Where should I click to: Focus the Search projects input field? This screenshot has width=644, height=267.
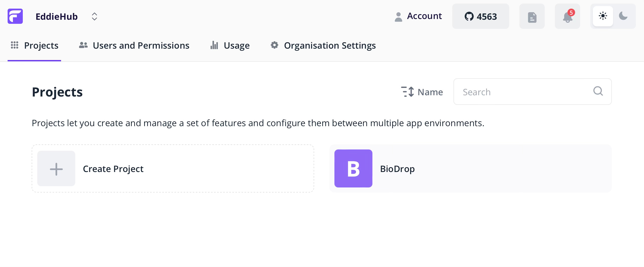click(x=533, y=92)
